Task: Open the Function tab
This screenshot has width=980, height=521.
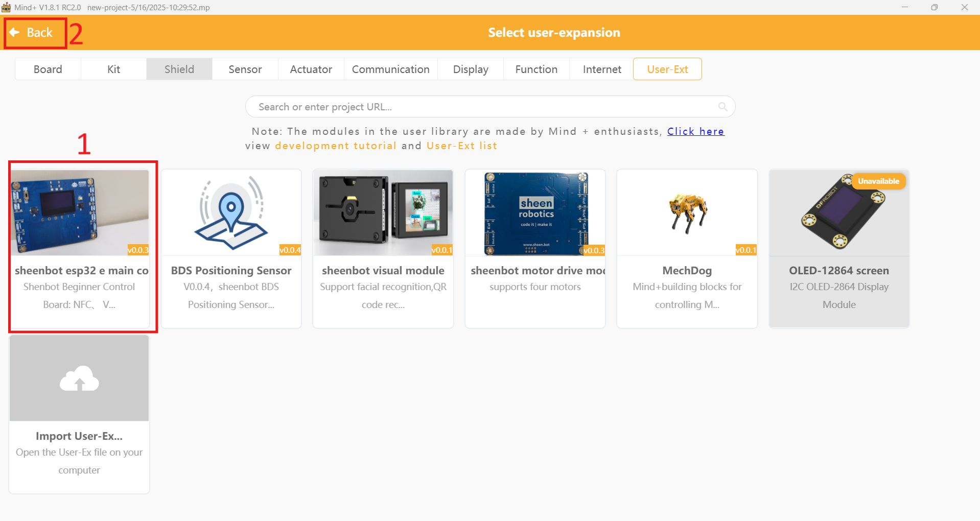Action: (x=536, y=69)
